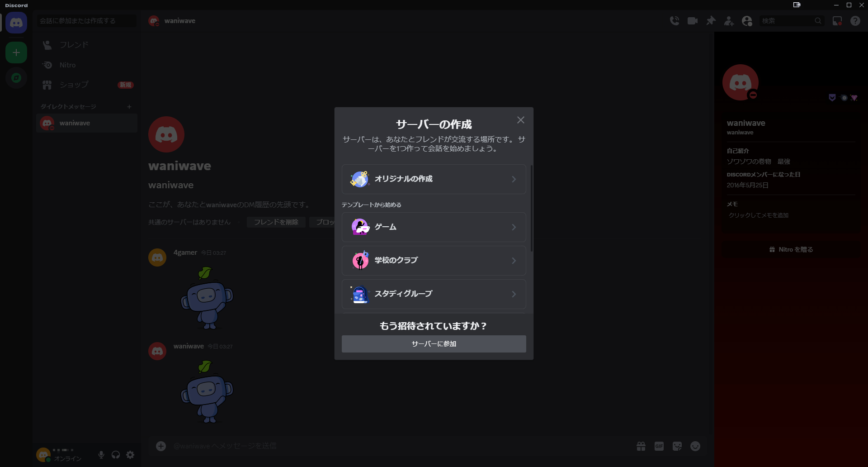Toggle microphone mute

101,455
